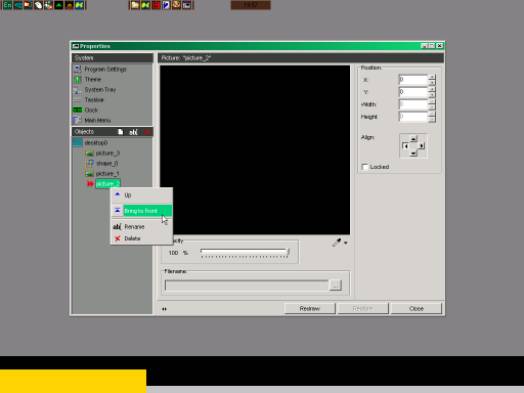Screen dimensions: 524x393
Task: Open the Filename browse button
Action: click(x=335, y=285)
